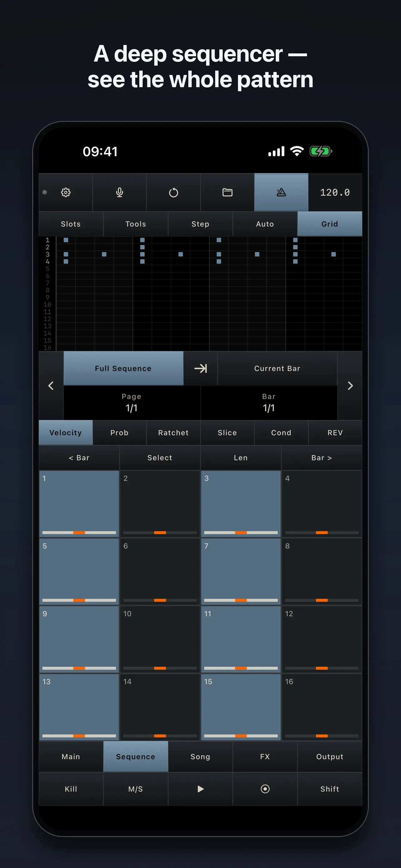Image resolution: width=401 pixels, height=868 pixels.
Task: Switch to the Slots tab
Action: click(71, 224)
